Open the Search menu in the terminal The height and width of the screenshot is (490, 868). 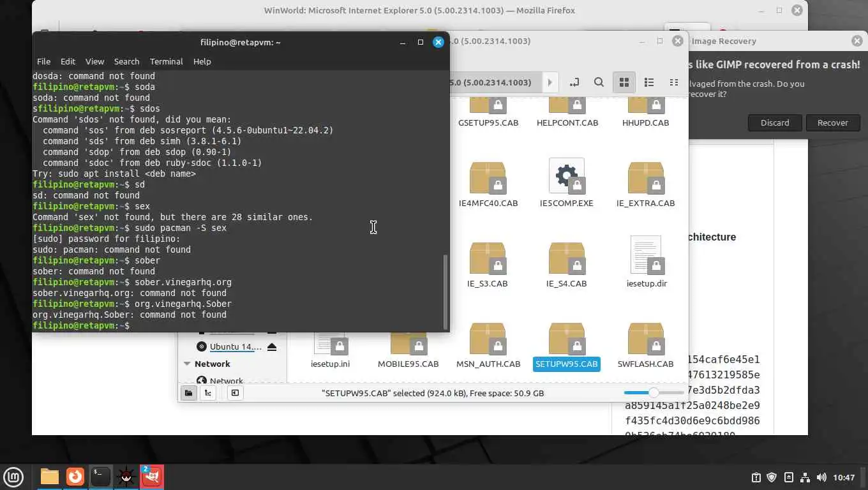coord(126,61)
